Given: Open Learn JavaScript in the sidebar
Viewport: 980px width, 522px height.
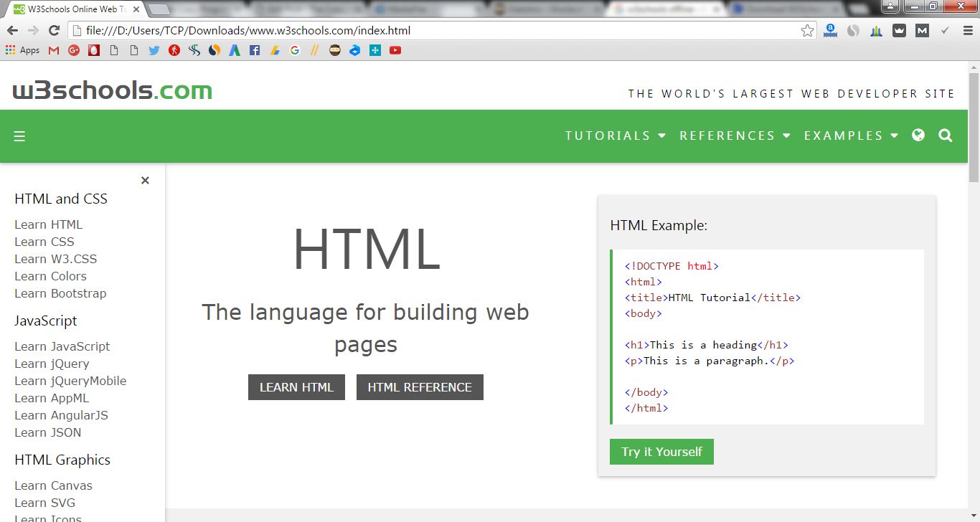Looking at the screenshot, I should pyautogui.click(x=62, y=346).
